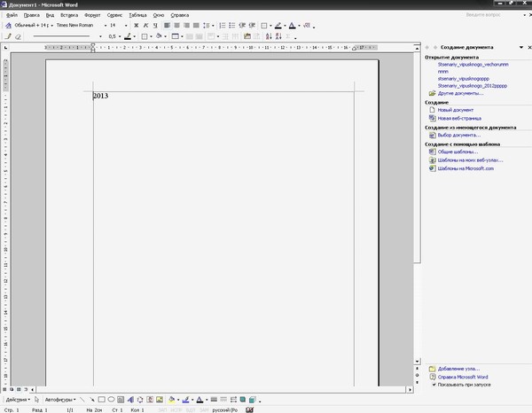This screenshot has width=532, height=413.
Task: Toggle italic formatting (К)
Action: point(145,26)
